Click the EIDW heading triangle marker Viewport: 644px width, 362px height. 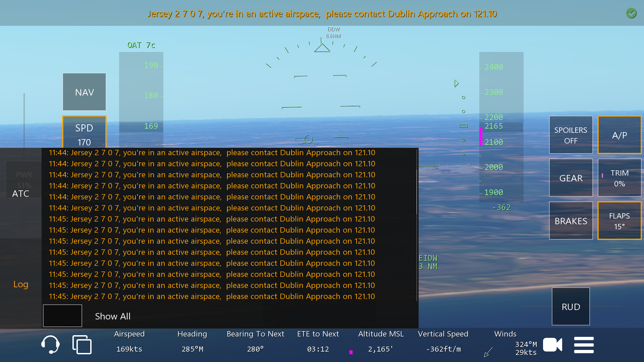[322, 48]
